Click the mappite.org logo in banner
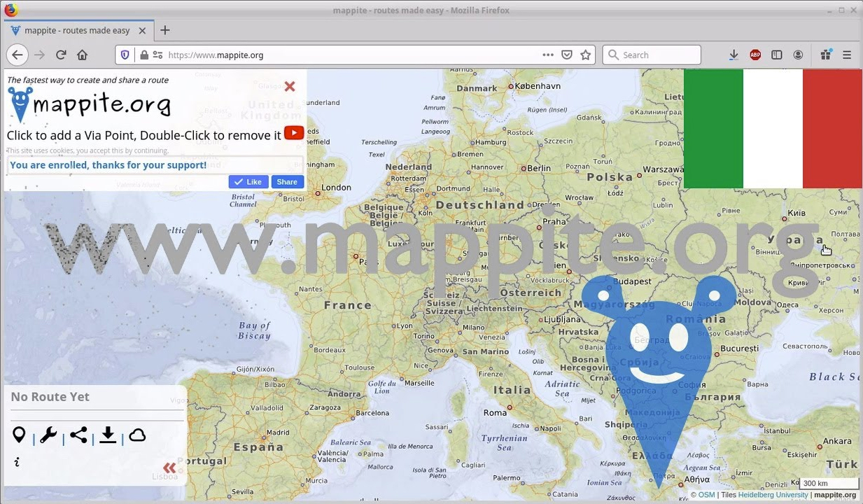Viewport: 863px width, 504px height. coord(89,105)
